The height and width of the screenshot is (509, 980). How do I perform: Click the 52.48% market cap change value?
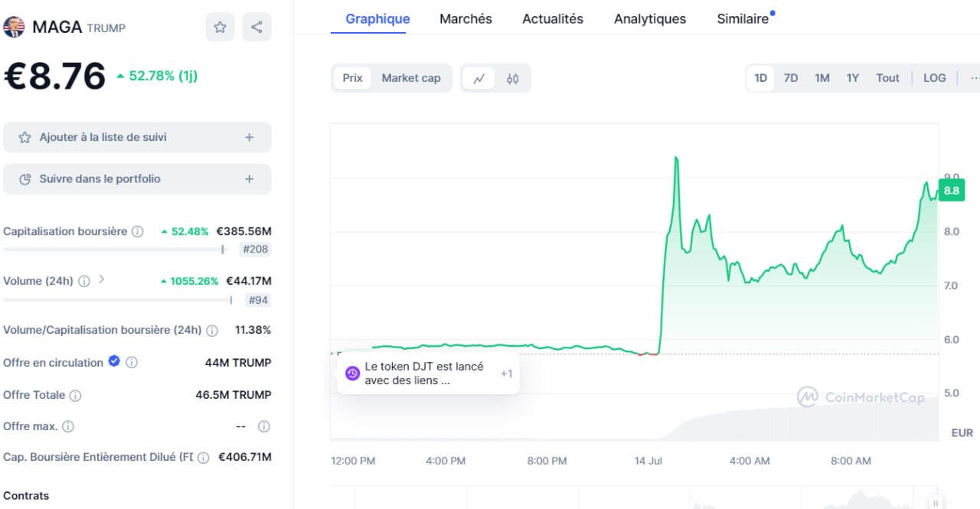[x=185, y=231]
